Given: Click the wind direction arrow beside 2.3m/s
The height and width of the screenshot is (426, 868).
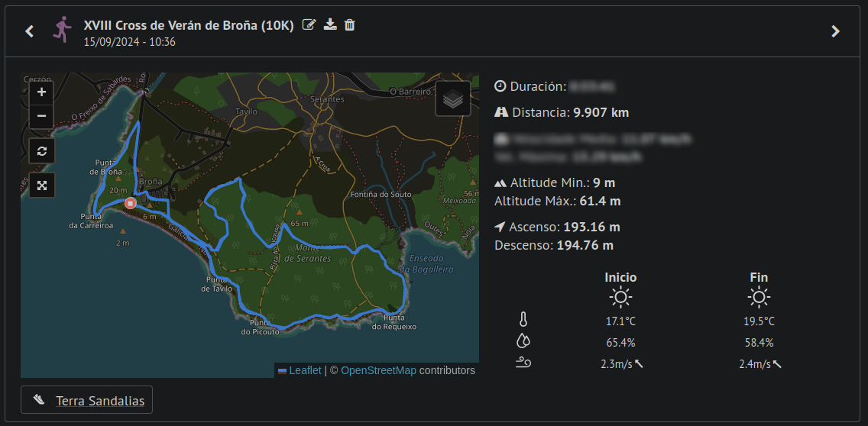Looking at the screenshot, I should click(x=639, y=363).
